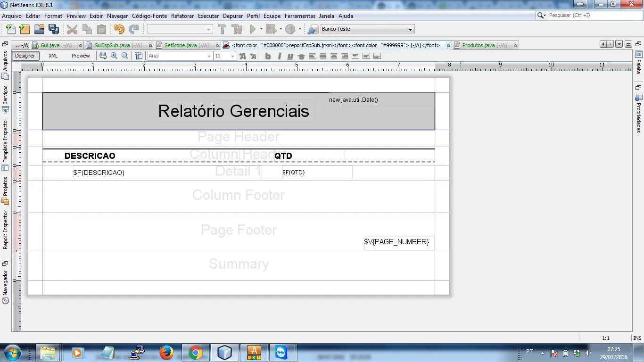Open the Ferramentas menu
Screen dimensions: 644x362
(300, 16)
